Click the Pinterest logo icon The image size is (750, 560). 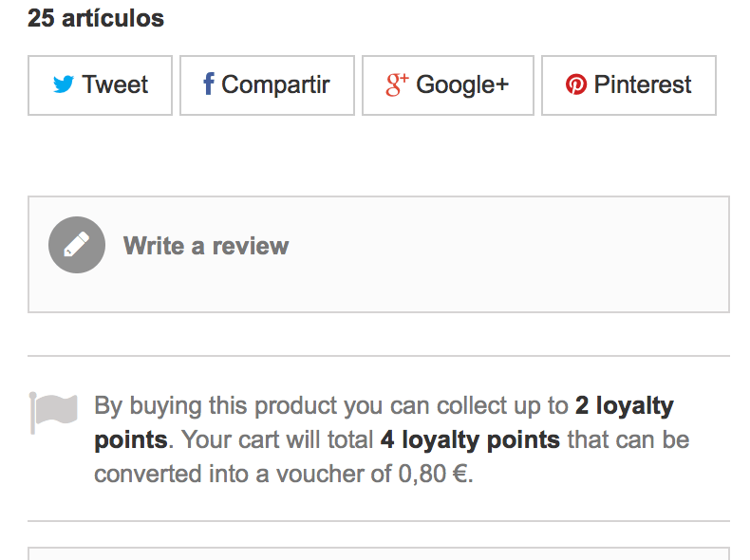click(576, 84)
